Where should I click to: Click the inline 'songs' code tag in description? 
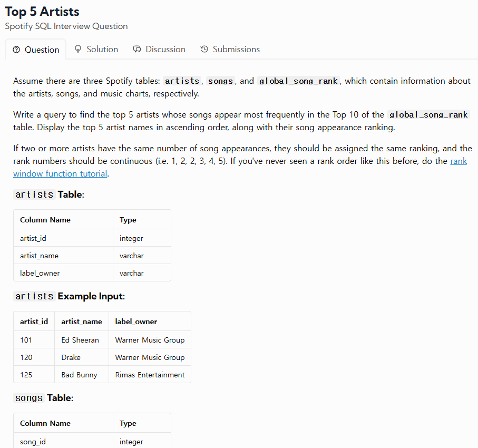coord(220,81)
